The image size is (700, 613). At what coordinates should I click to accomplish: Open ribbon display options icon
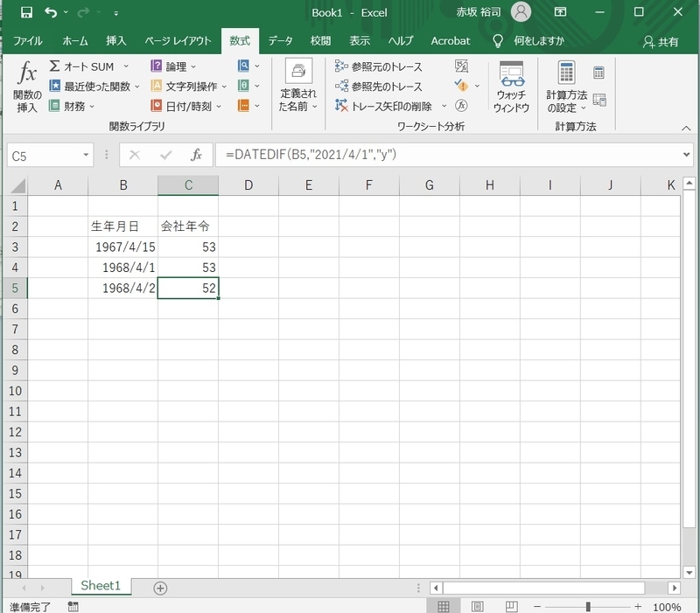560,12
